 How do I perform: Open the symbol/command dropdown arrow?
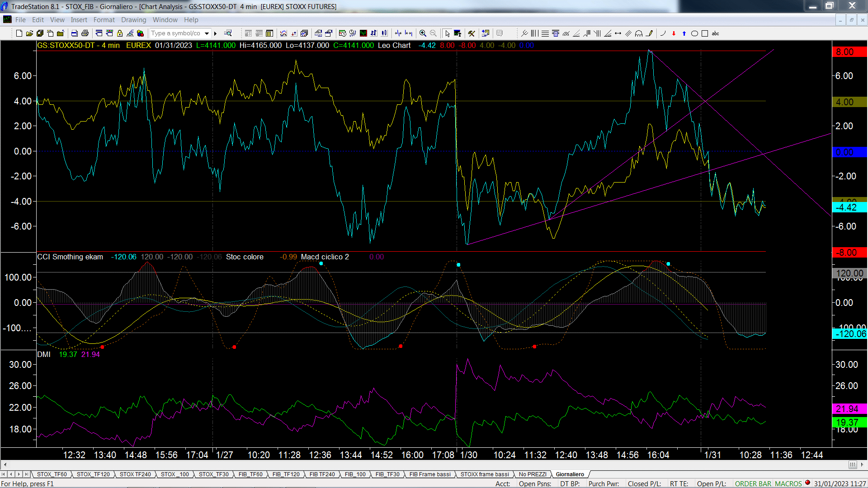pos(207,33)
